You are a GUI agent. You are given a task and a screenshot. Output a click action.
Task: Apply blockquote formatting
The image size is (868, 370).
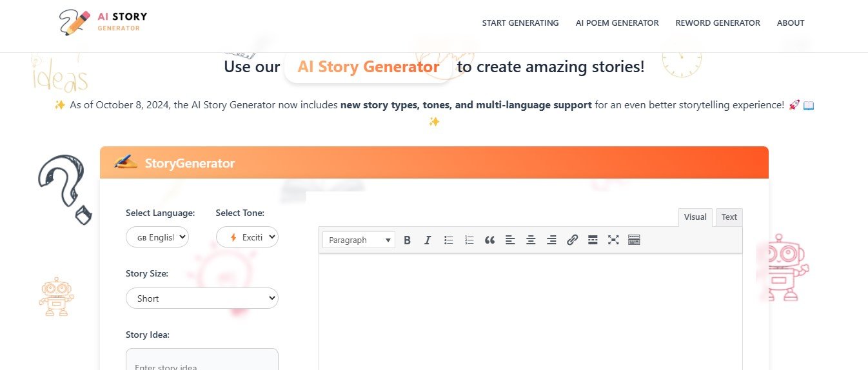point(489,240)
